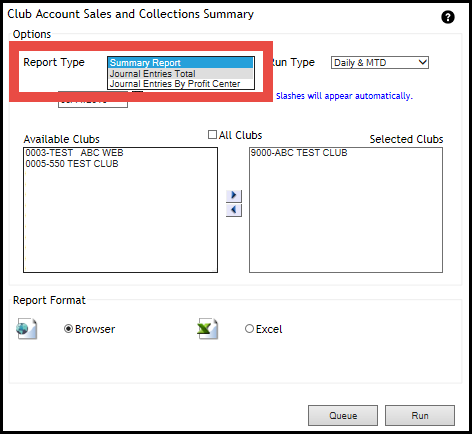This screenshot has height=434, width=472.
Task: Click the Browser globe document icon
Action: [26, 329]
